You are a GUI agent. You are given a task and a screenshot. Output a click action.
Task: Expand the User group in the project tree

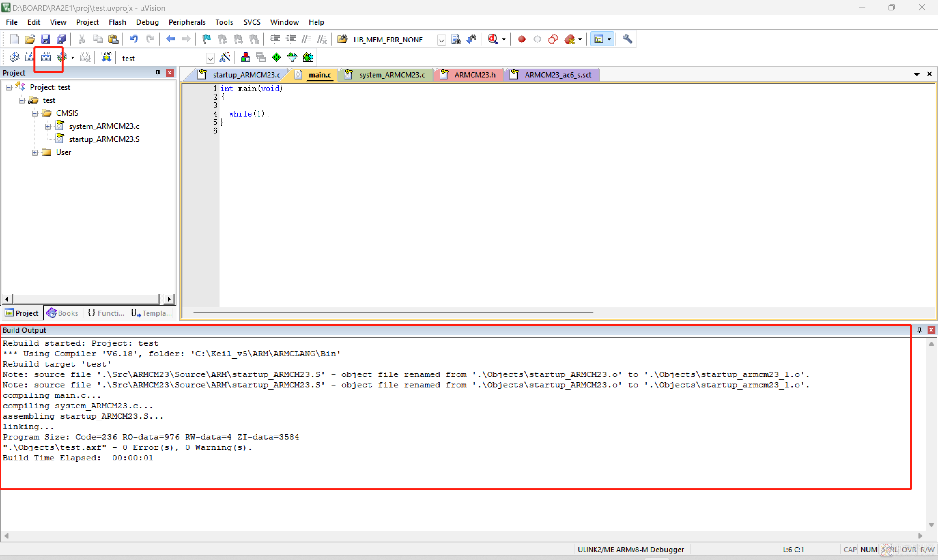35,153
